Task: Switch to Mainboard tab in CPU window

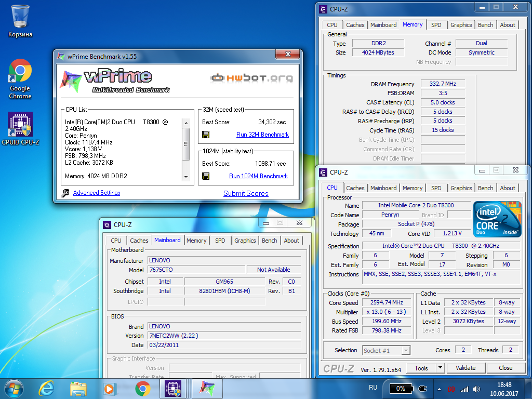Action: tap(383, 188)
